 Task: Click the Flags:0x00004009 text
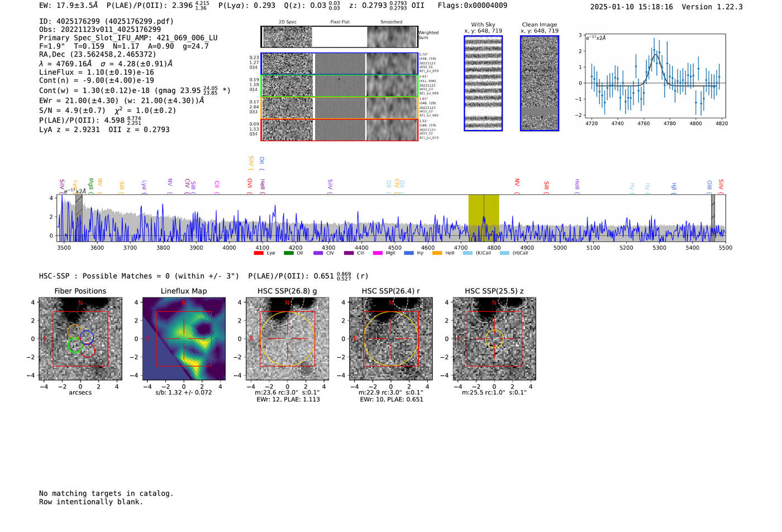click(x=473, y=6)
